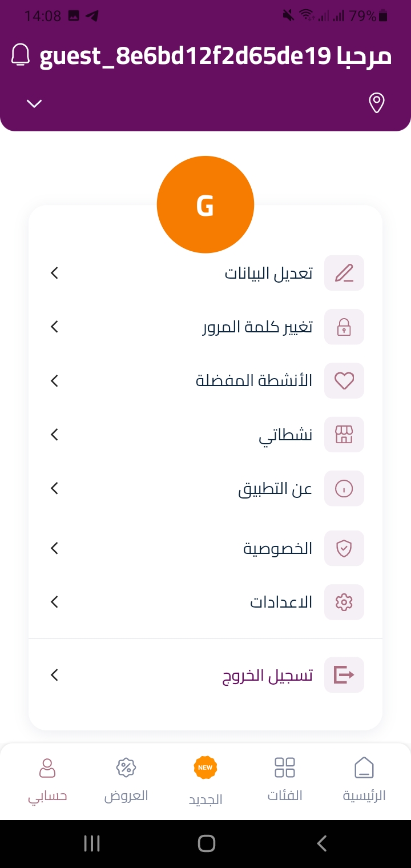Open the الجديد new tab
This screenshot has width=411, height=868.
tap(205, 781)
